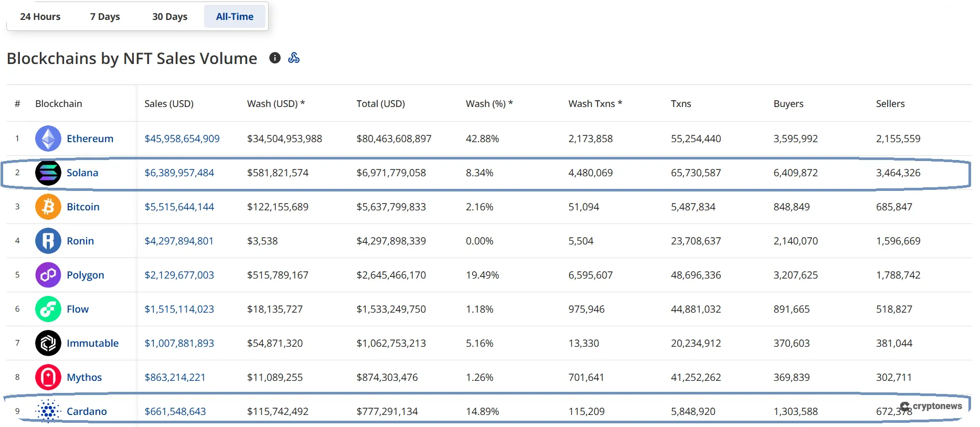Image resolution: width=980 pixels, height=427 pixels.
Task: Click the Ronin logo icon
Action: pos(48,241)
